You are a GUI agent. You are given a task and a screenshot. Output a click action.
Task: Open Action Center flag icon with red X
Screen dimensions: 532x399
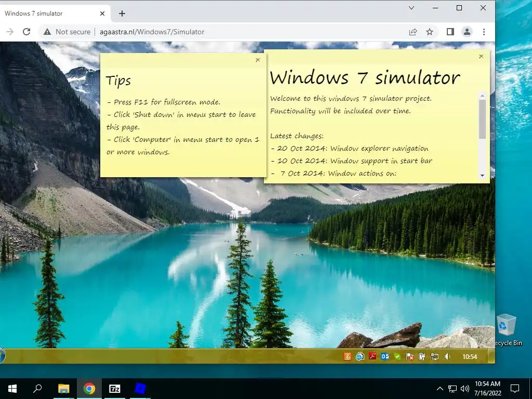[410, 356]
